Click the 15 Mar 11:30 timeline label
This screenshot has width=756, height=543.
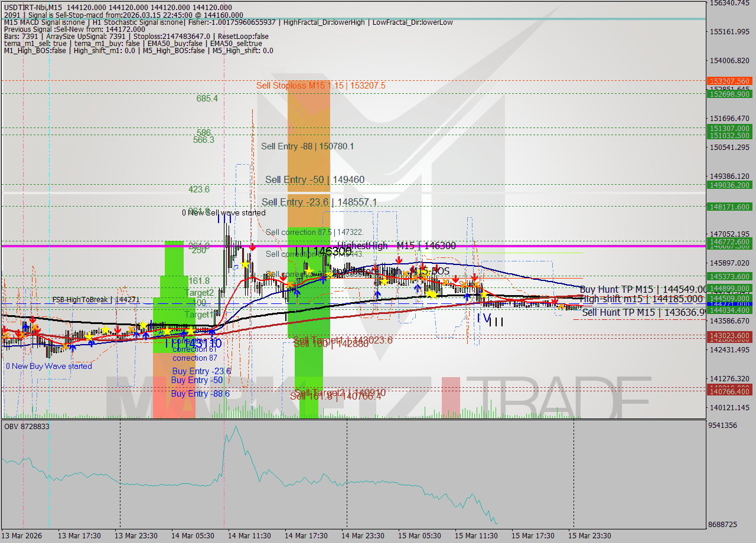click(476, 536)
